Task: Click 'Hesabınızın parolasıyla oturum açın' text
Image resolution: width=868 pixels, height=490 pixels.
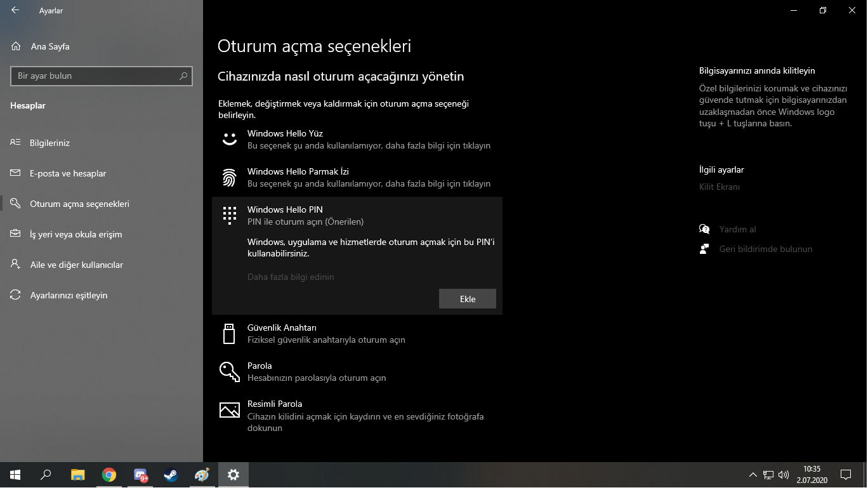Action: 317,378
